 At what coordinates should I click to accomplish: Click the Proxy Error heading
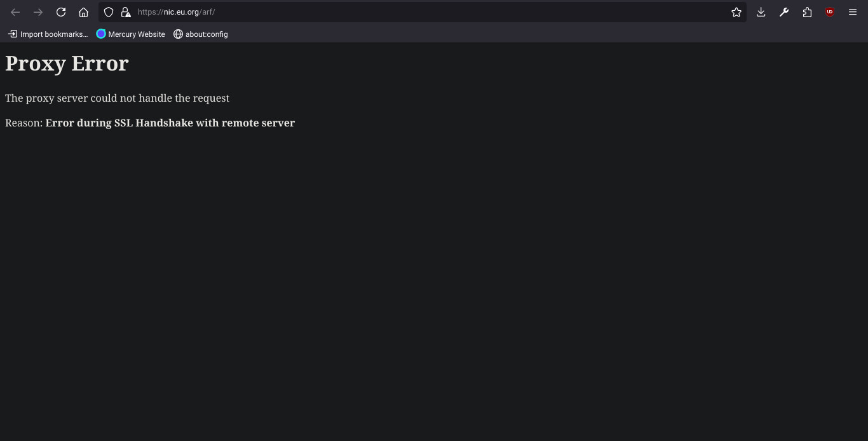67,63
